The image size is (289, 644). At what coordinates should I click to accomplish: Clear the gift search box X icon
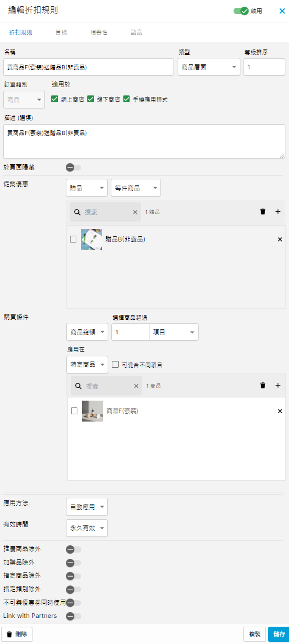[x=135, y=212]
